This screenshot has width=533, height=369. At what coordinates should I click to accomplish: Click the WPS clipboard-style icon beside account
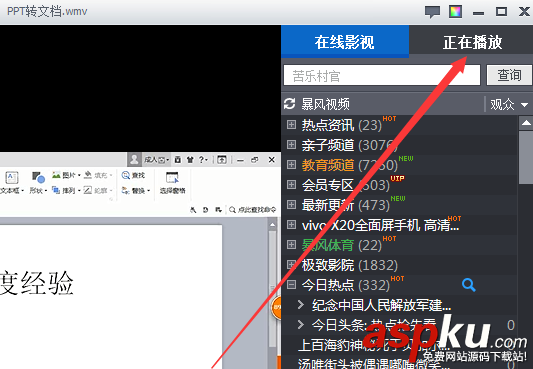pyautogui.click(x=178, y=159)
